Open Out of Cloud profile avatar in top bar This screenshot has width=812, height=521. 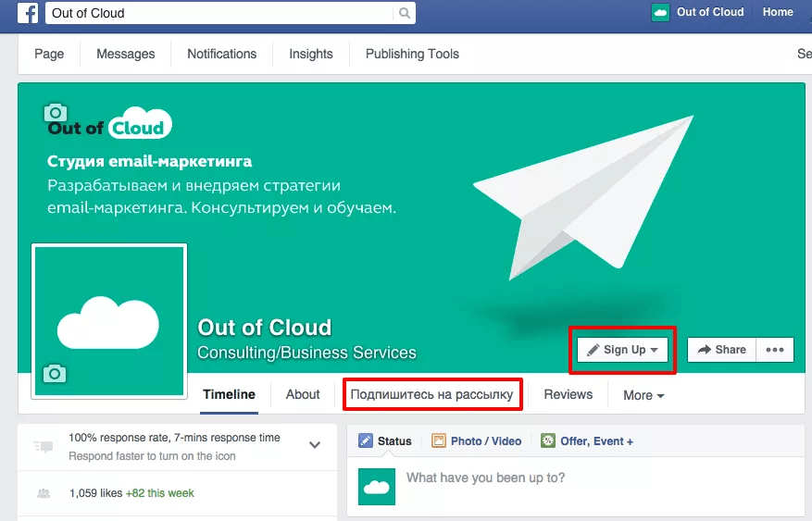pos(660,12)
